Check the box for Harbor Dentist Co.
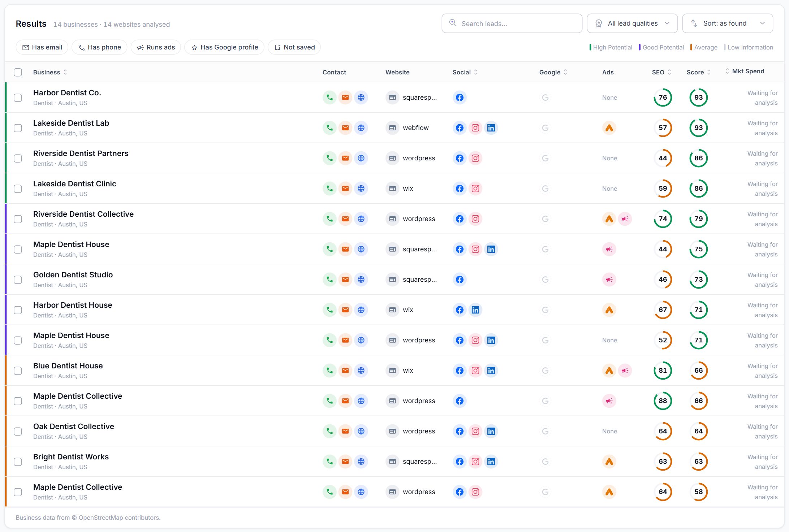The height and width of the screenshot is (532, 789). coord(18,98)
